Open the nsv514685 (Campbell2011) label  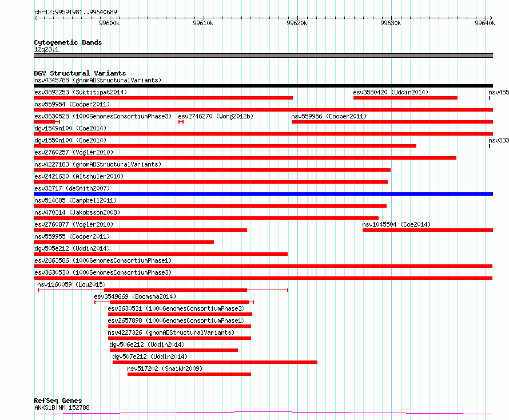75,200
